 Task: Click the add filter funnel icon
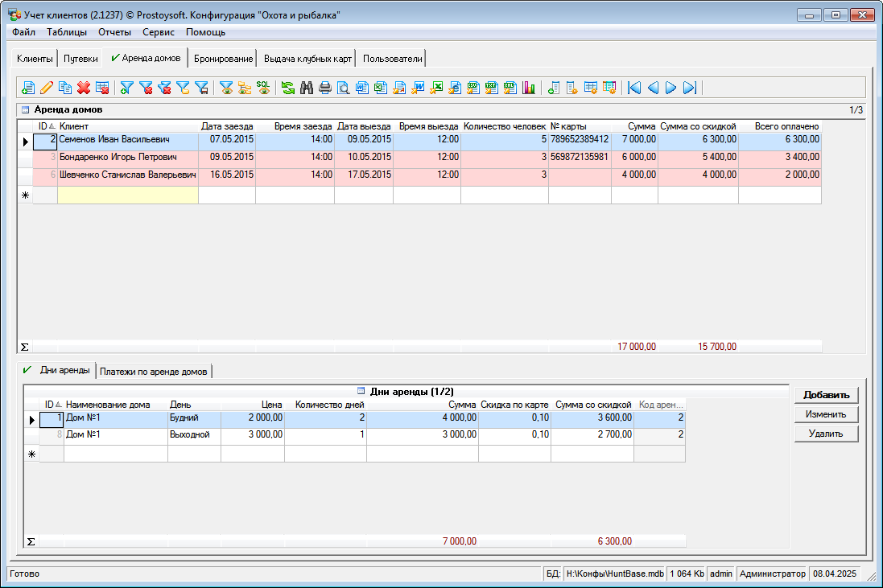coord(126,88)
